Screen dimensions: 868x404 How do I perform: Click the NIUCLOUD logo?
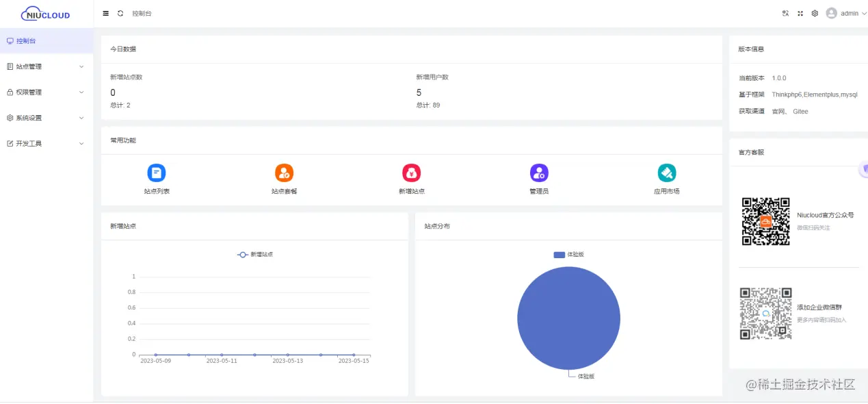pos(46,13)
